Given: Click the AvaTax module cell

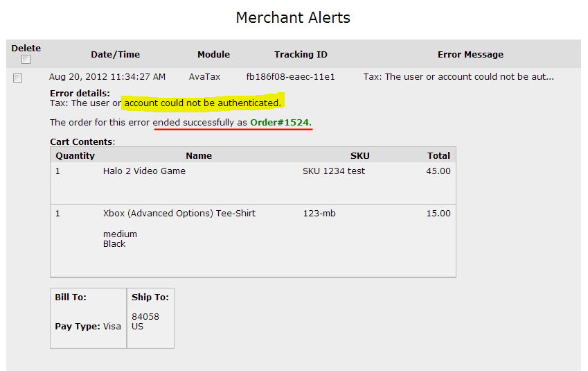Looking at the screenshot, I should coord(204,77).
